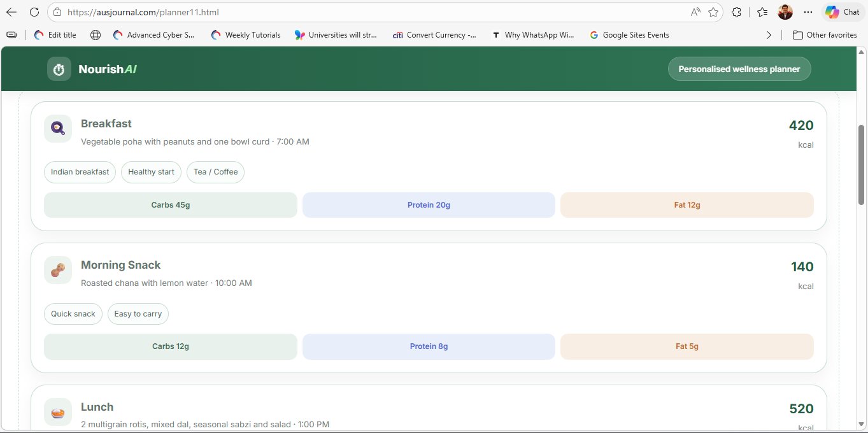Image resolution: width=868 pixels, height=433 pixels.
Task: Expand hidden favorites with the chevron
Action: click(769, 35)
